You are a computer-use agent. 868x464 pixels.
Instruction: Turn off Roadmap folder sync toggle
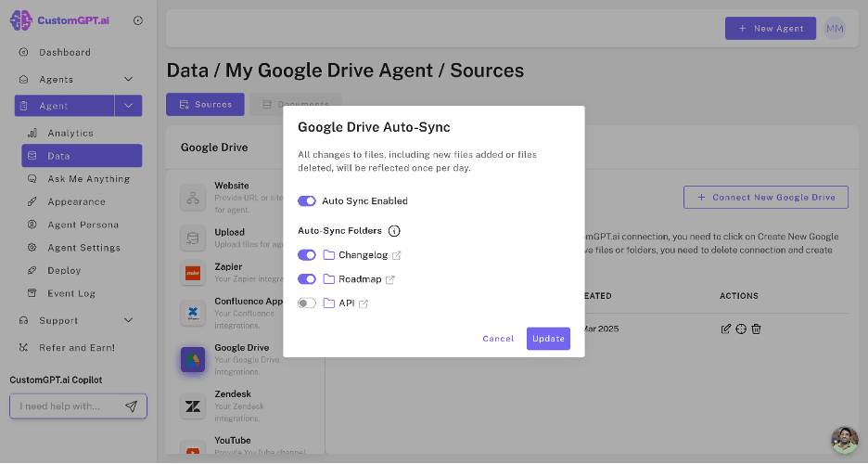click(x=307, y=279)
